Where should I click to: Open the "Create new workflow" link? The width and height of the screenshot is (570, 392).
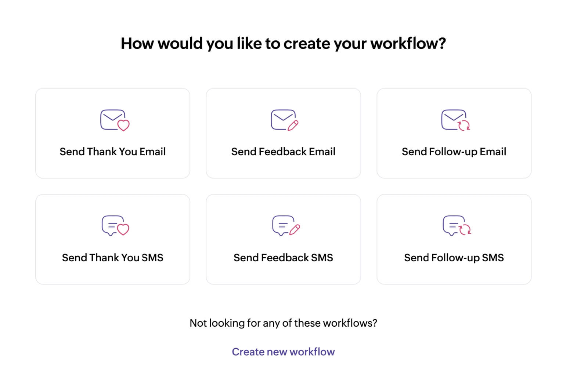tap(283, 352)
